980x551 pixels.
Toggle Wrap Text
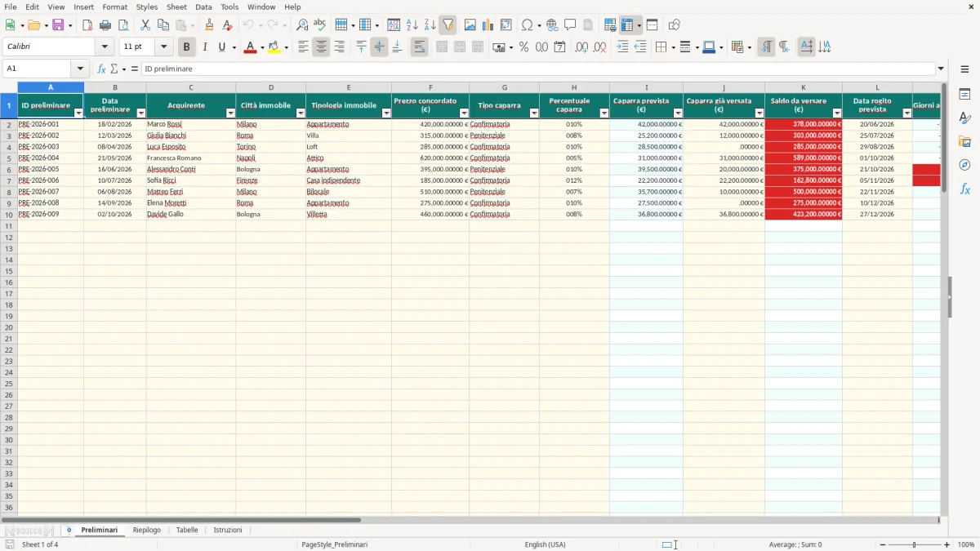coord(419,47)
